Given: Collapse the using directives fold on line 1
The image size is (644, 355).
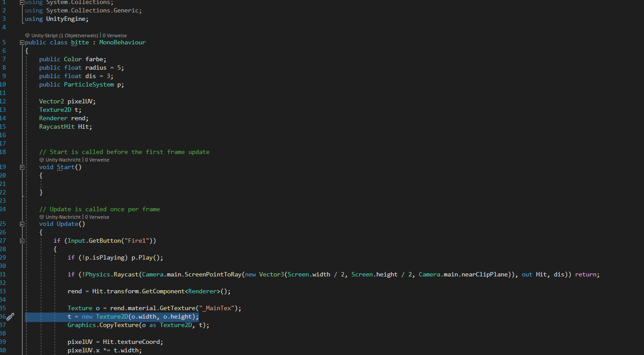Looking at the screenshot, I should pos(22,2).
